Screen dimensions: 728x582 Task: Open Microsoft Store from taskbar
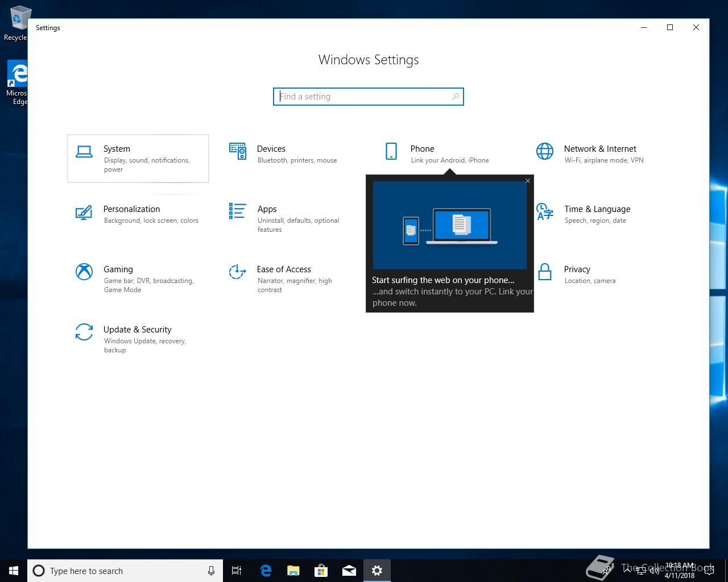(321, 571)
